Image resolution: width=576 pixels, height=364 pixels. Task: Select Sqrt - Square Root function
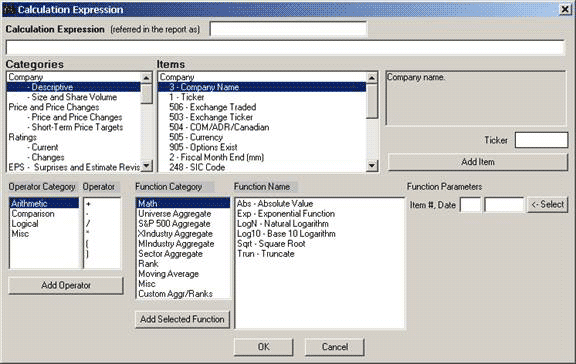click(x=320, y=244)
